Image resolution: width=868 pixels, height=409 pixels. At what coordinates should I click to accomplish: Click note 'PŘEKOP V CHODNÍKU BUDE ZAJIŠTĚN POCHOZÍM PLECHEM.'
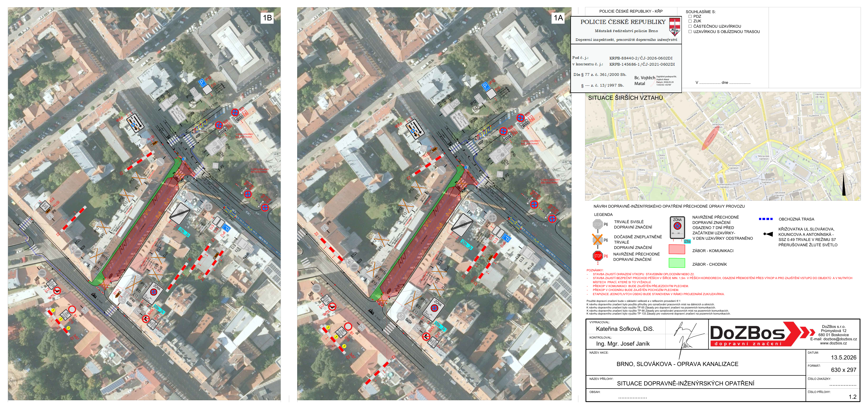[636, 290]
